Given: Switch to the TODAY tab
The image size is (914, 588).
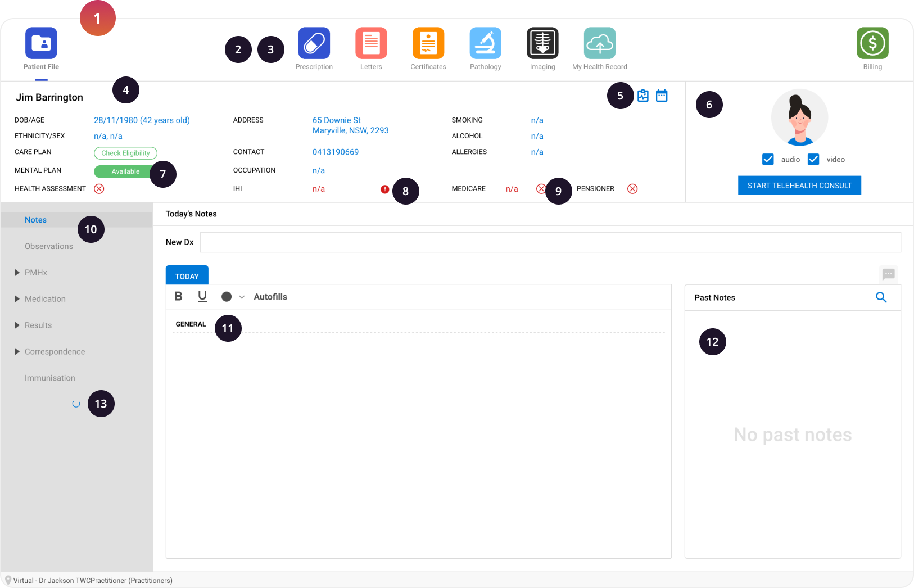Looking at the screenshot, I should [187, 276].
